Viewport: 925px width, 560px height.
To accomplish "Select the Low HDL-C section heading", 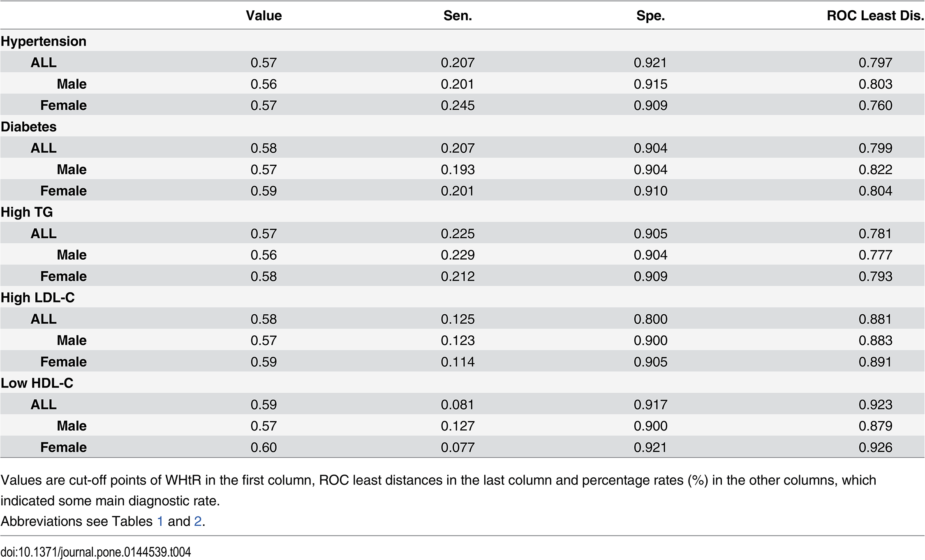I will pos(37,383).
